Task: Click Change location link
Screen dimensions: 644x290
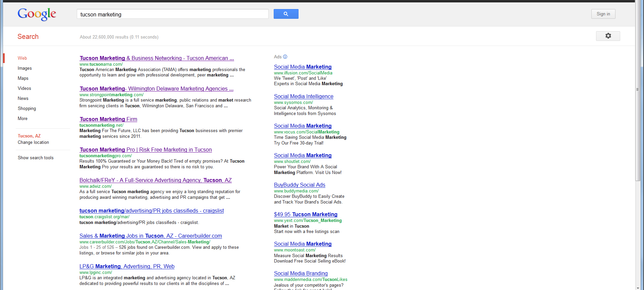Action: [x=33, y=142]
